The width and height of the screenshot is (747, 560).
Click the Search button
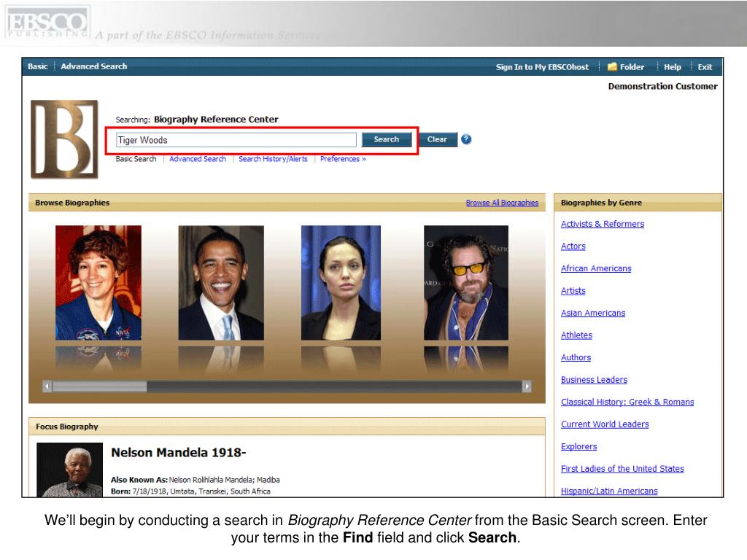click(x=387, y=139)
